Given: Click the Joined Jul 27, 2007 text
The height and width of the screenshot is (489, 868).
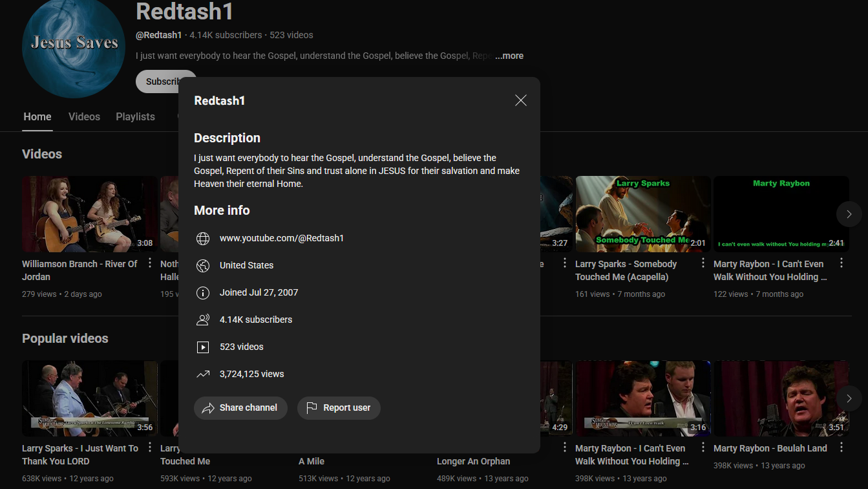Looking at the screenshot, I should pyautogui.click(x=259, y=292).
